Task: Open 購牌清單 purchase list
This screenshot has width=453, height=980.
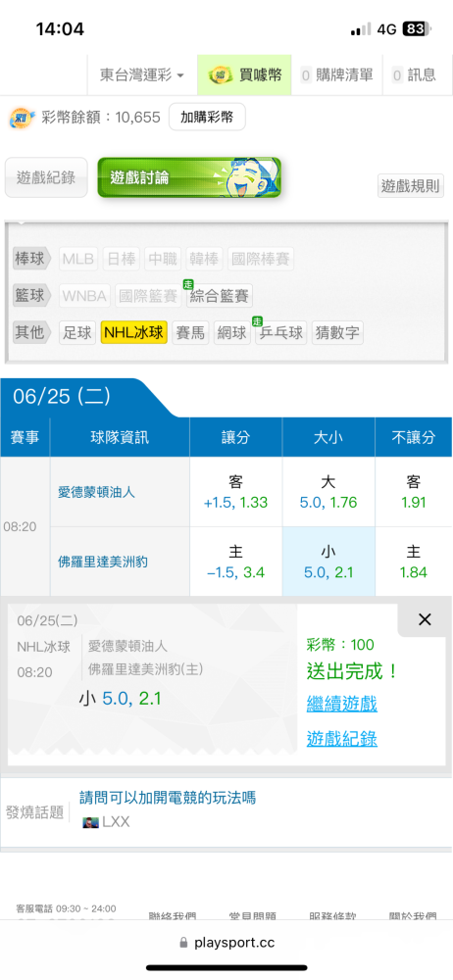Action: pyautogui.click(x=337, y=75)
